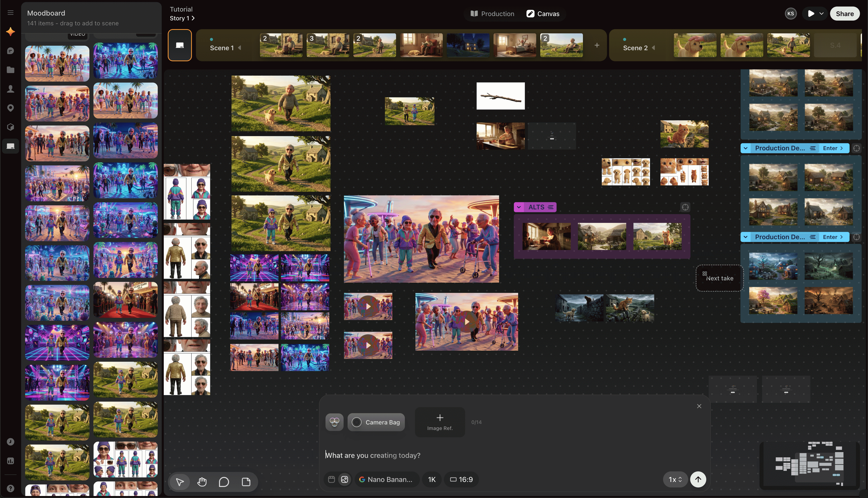Focus the Production De... group above the blue dome village
The height and width of the screenshot is (498, 868).
856,237
